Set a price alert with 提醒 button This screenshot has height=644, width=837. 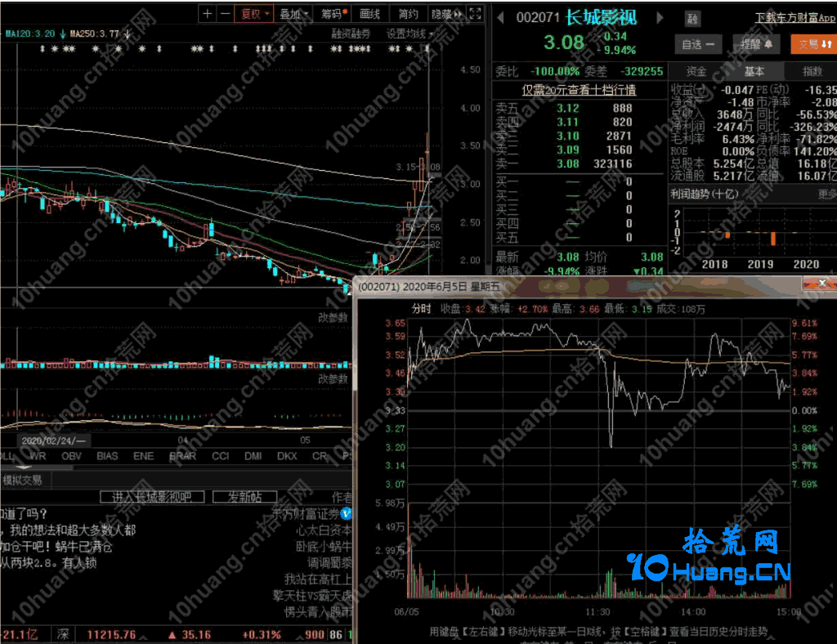point(756,44)
